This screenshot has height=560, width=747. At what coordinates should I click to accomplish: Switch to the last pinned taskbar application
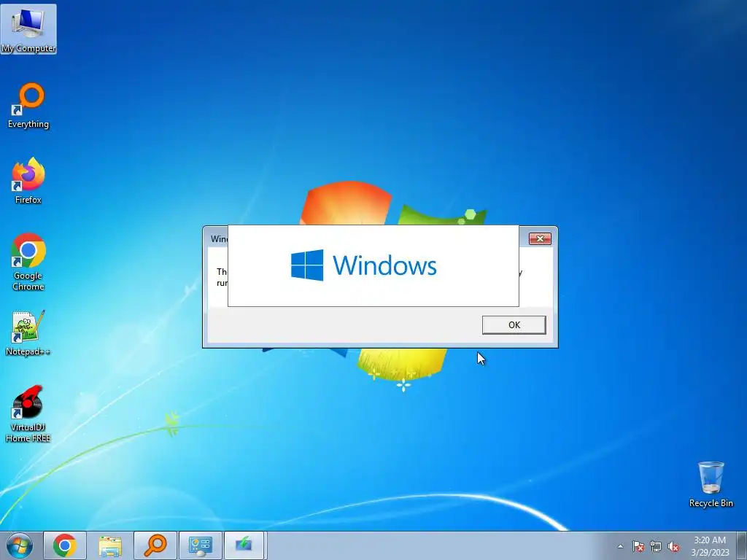[x=244, y=545]
